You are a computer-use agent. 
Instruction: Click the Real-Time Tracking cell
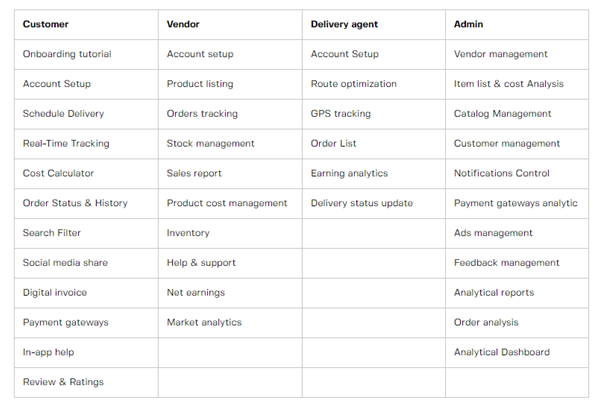(x=66, y=144)
